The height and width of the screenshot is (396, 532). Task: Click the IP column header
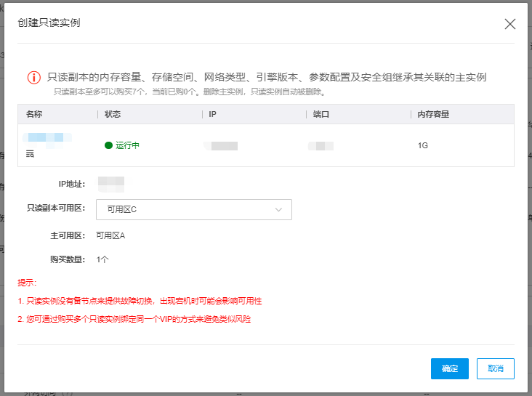tap(213, 115)
